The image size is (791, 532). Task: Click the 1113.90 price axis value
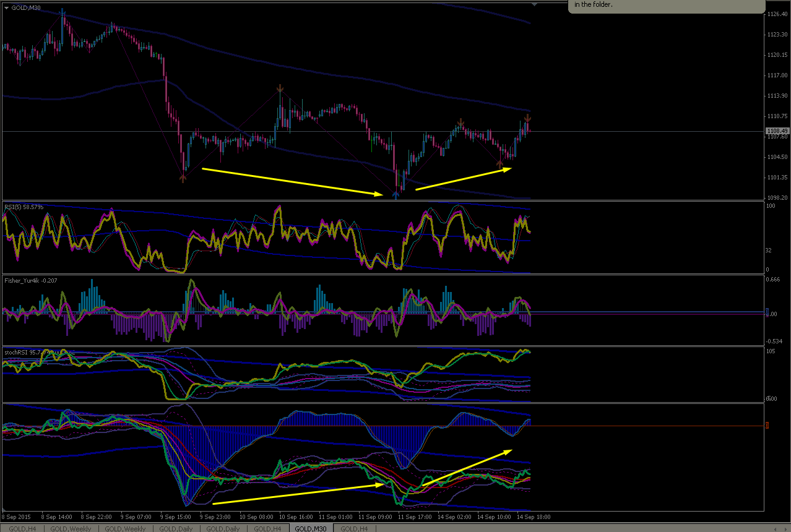tap(777, 96)
